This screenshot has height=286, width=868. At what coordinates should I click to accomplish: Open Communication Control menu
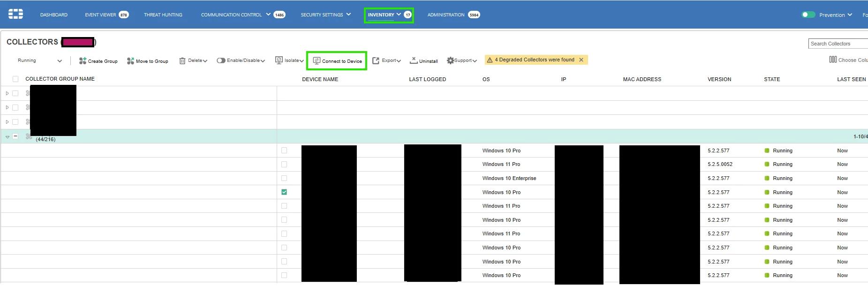232,15
